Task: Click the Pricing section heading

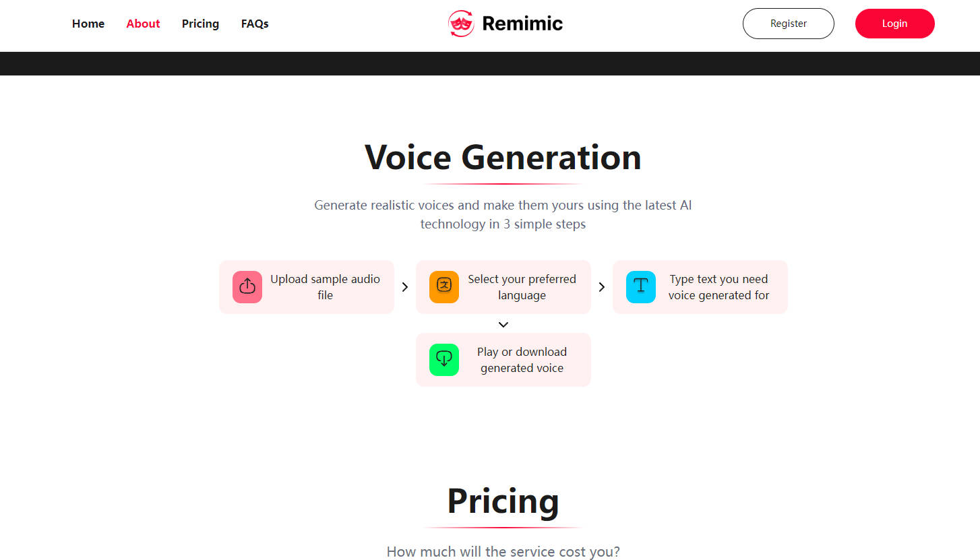Action: click(x=503, y=501)
